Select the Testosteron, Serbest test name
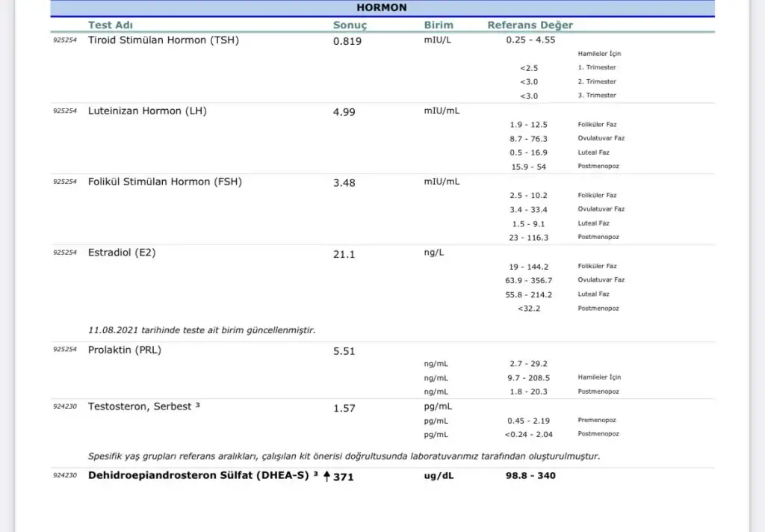The height and width of the screenshot is (532, 765). click(x=145, y=407)
